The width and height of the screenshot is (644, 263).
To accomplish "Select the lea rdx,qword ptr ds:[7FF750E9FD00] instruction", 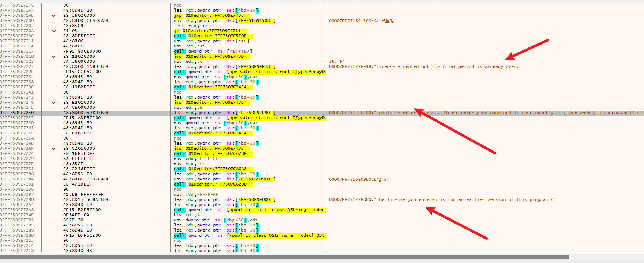I will point(225,200).
